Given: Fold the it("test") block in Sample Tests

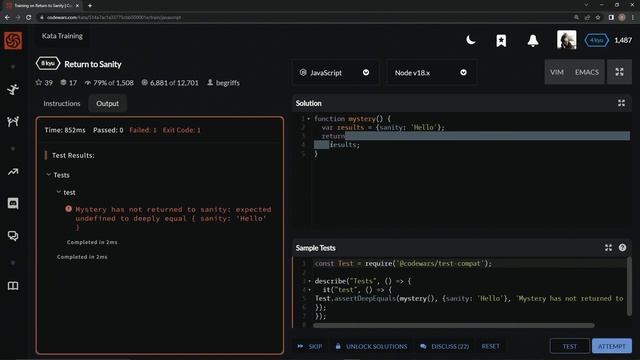Looking at the screenshot, I should 309,290.
